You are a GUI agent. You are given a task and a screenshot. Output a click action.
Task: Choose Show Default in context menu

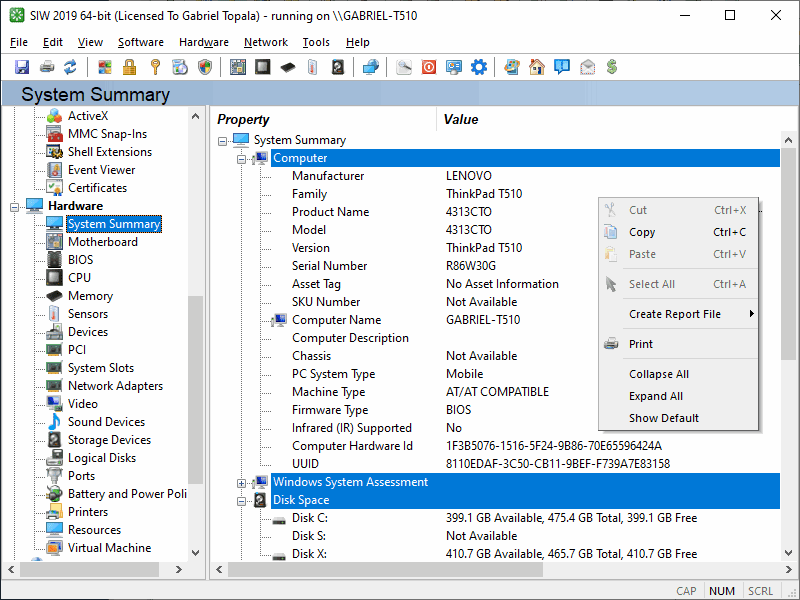coord(679,418)
